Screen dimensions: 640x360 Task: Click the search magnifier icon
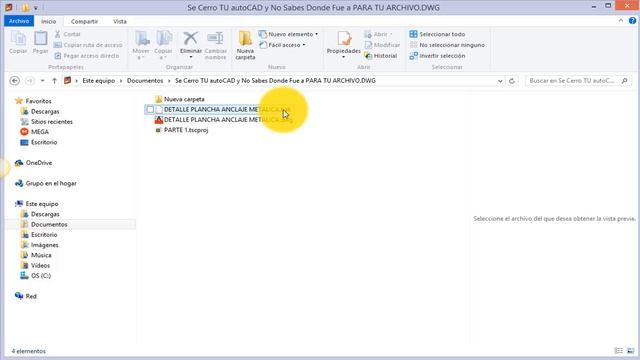(624, 81)
